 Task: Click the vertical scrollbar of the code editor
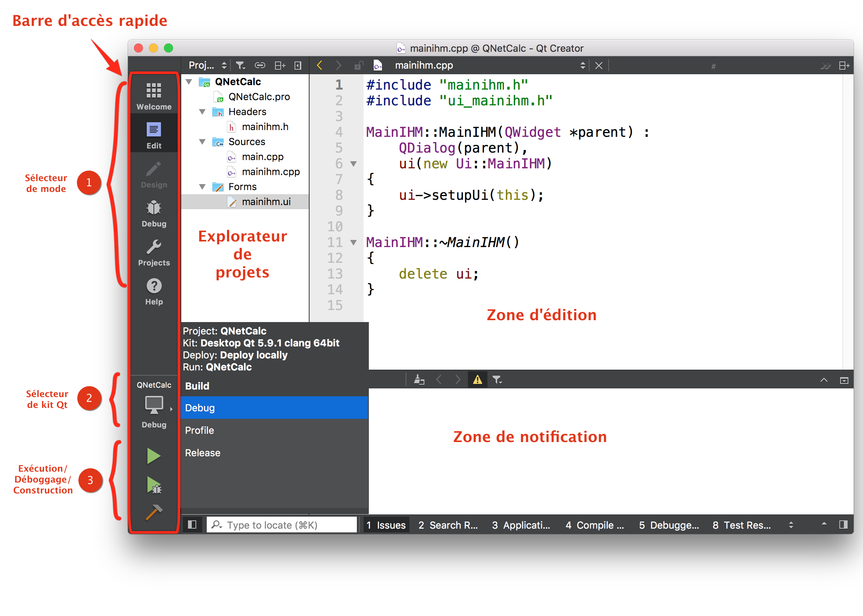(x=848, y=222)
